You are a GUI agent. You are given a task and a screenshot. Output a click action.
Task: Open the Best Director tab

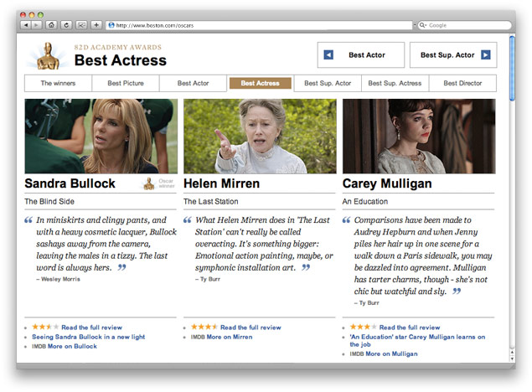462,83
